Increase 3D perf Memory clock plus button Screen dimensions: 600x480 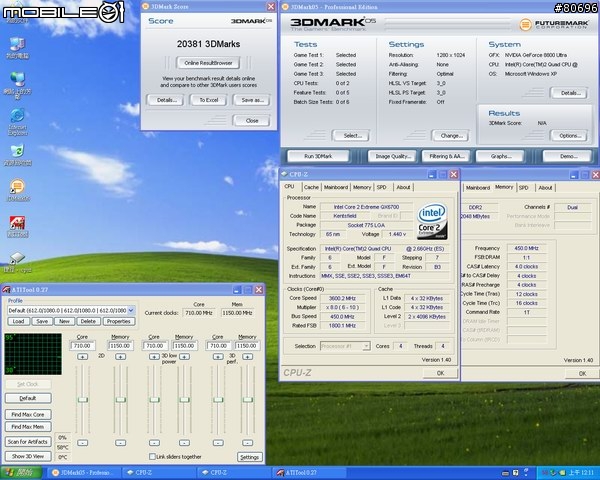tap(248, 356)
